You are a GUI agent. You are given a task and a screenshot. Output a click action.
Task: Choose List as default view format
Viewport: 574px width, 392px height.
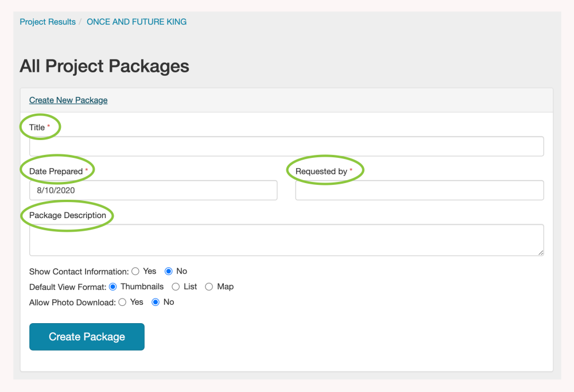click(x=176, y=287)
